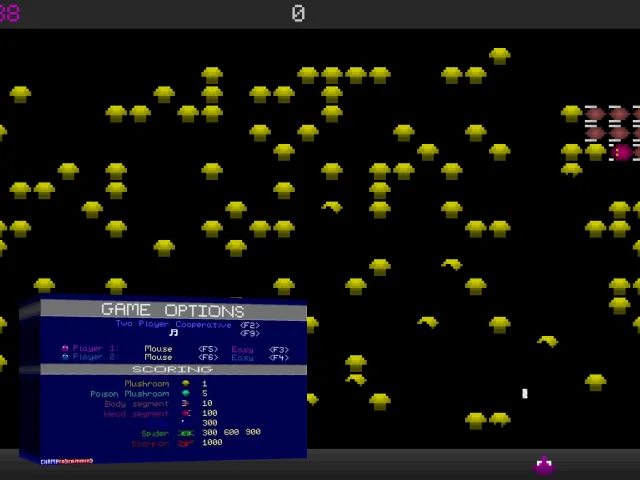Click the purple shooter ship at bottom
The width and height of the screenshot is (640, 480).
pyautogui.click(x=544, y=466)
